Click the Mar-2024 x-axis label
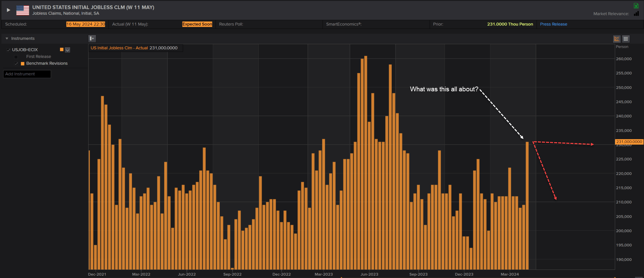The height and width of the screenshot is (278, 644). (x=510, y=274)
